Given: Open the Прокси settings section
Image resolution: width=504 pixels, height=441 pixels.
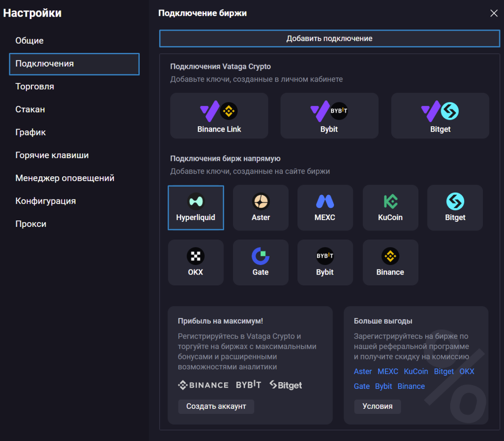Looking at the screenshot, I should tap(74, 224).
